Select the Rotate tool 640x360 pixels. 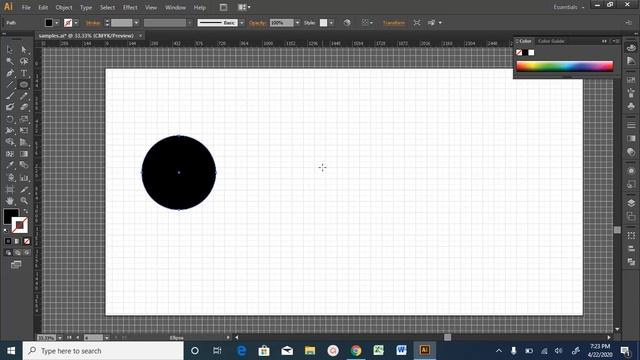(10, 119)
